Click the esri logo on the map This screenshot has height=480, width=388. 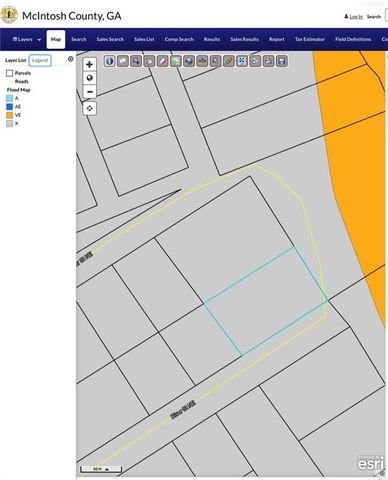tap(371, 463)
